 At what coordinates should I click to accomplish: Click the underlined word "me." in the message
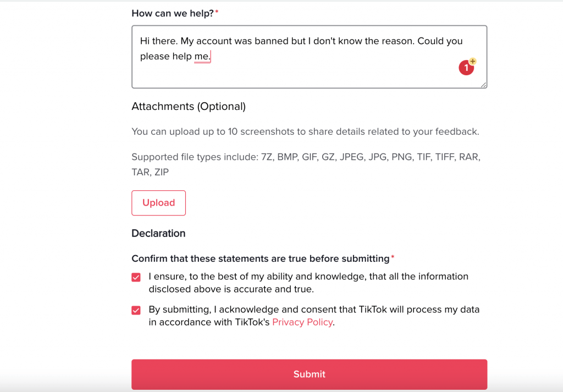point(202,56)
